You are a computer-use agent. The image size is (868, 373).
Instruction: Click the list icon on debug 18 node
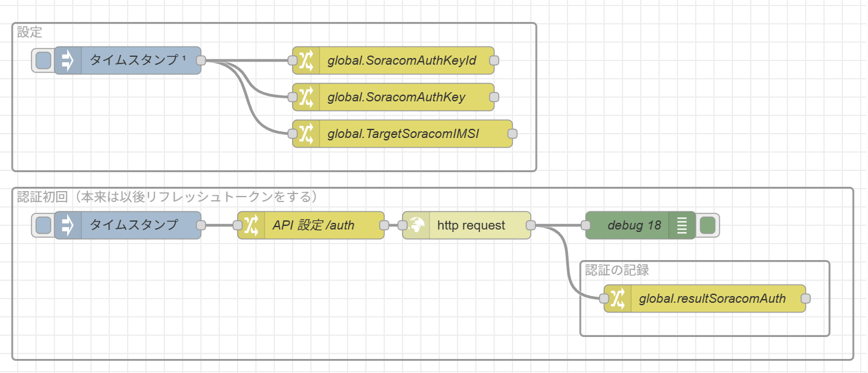coord(682,225)
